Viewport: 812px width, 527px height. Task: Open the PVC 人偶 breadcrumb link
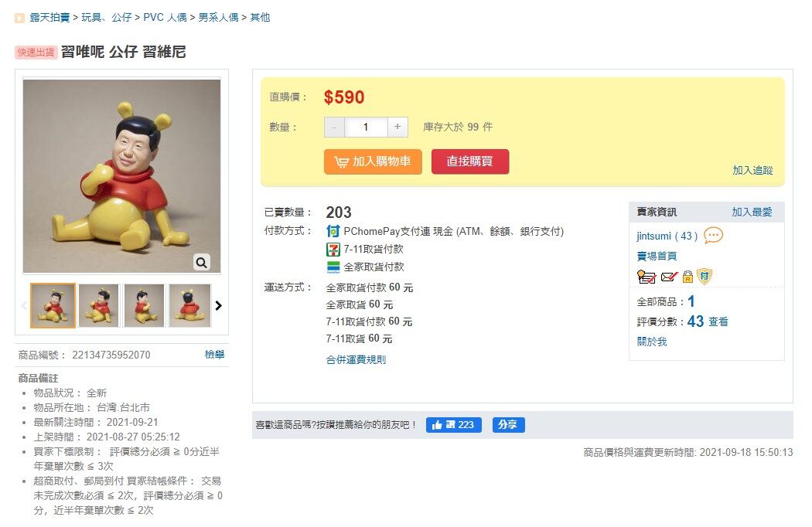pyautogui.click(x=165, y=18)
